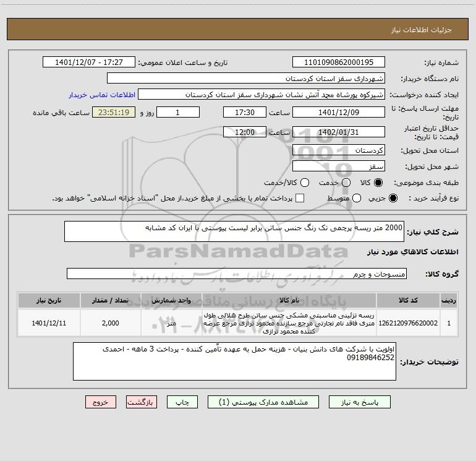Toggle the اسناد خزانه اسلامی payment checkbox

click(x=300, y=198)
